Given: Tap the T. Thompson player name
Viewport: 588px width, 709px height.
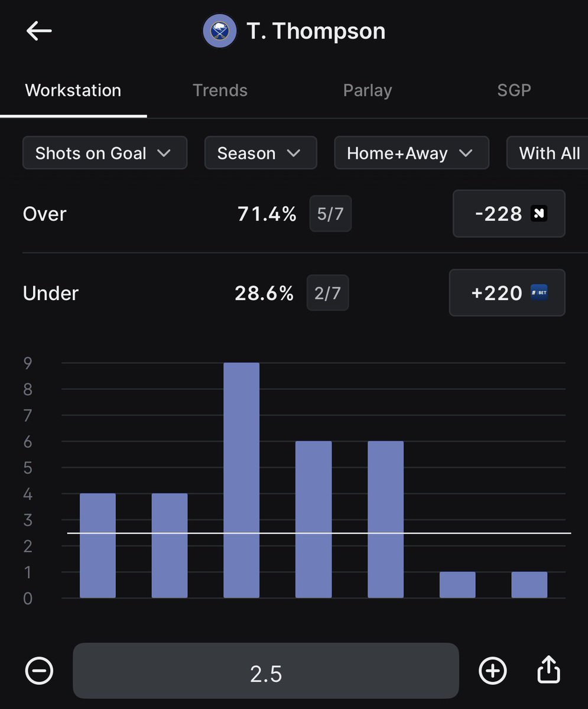Looking at the screenshot, I should [316, 31].
